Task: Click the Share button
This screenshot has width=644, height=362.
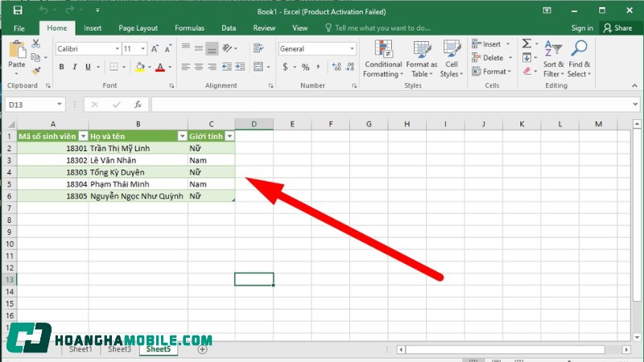Action: click(x=617, y=28)
